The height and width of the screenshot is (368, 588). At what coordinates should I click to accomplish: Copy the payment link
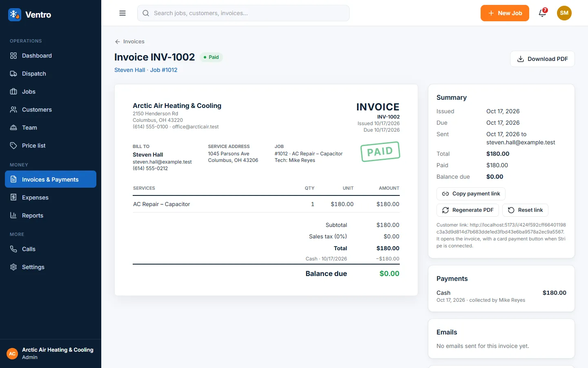pos(471,194)
